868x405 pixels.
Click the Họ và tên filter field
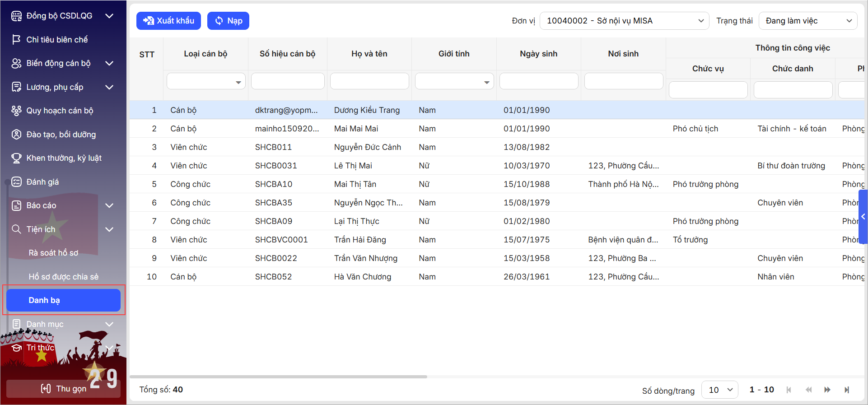point(369,81)
